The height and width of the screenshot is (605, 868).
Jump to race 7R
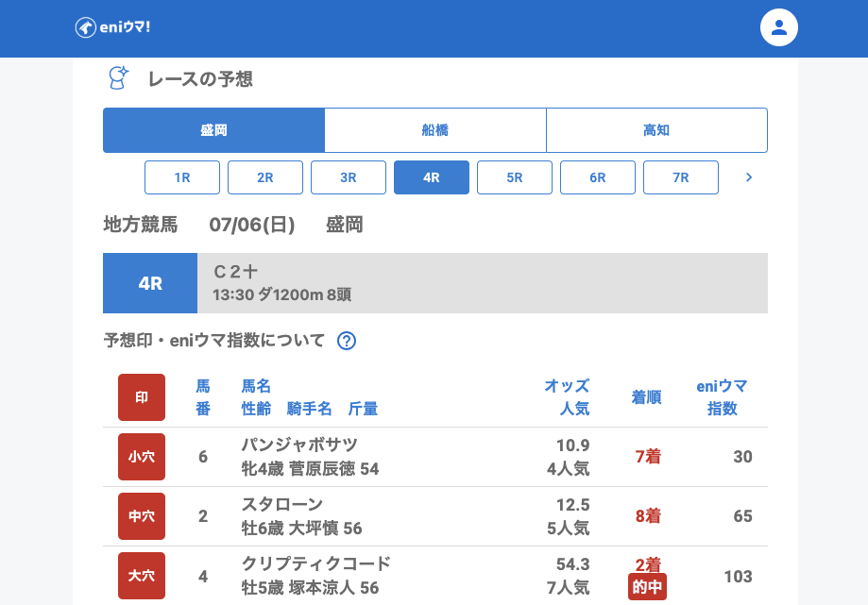point(681,177)
